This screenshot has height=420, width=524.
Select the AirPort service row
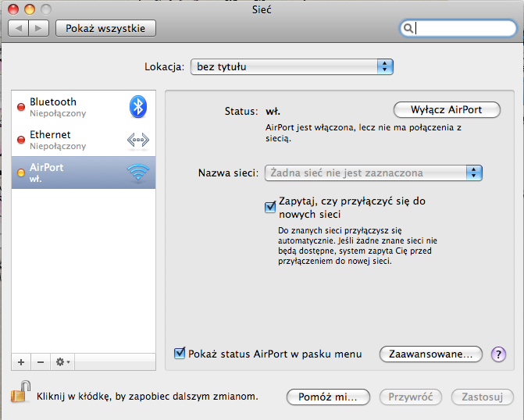pyautogui.click(x=84, y=173)
